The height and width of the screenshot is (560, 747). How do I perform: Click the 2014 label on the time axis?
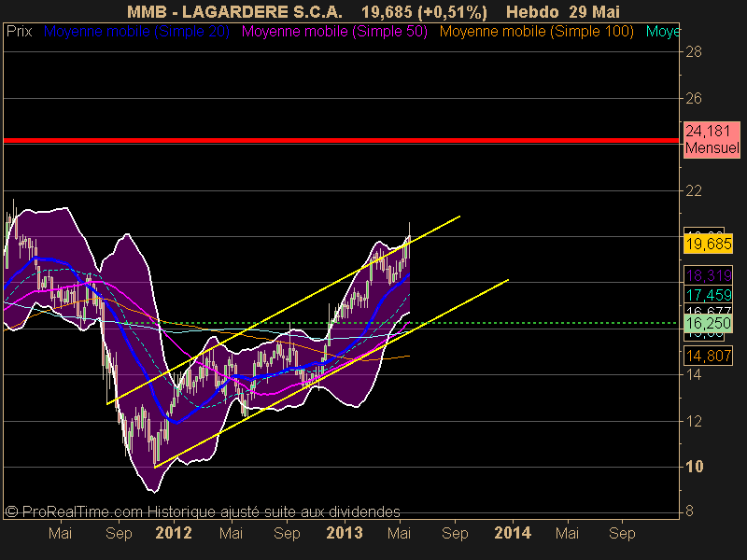[513, 533]
